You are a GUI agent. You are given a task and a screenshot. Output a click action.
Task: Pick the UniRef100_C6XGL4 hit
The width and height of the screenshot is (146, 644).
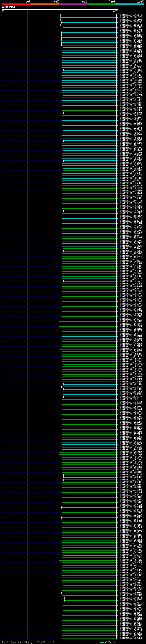click(131, 638)
